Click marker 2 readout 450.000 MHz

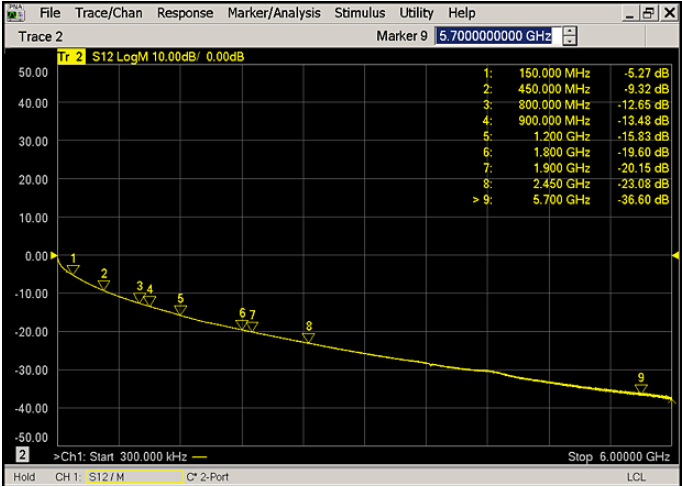[x=555, y=89]
